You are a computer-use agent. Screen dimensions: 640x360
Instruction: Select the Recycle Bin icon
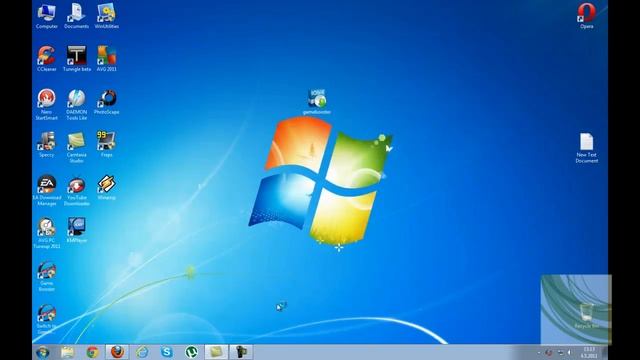(x=587, y=316)
